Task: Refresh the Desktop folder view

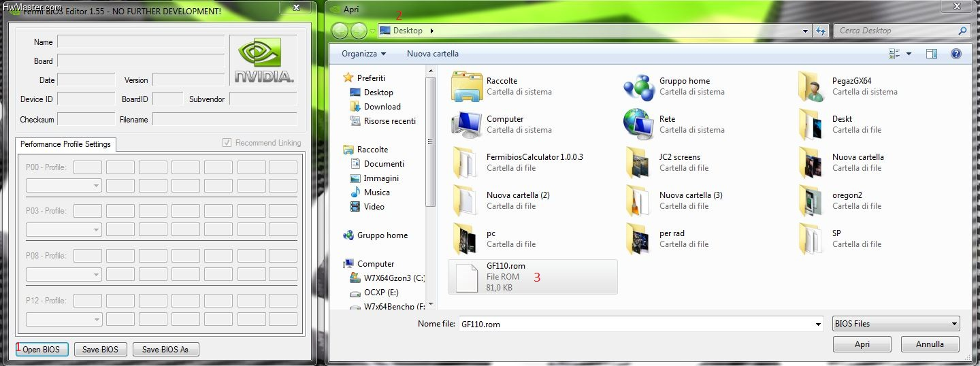Action: coord(821,31)
